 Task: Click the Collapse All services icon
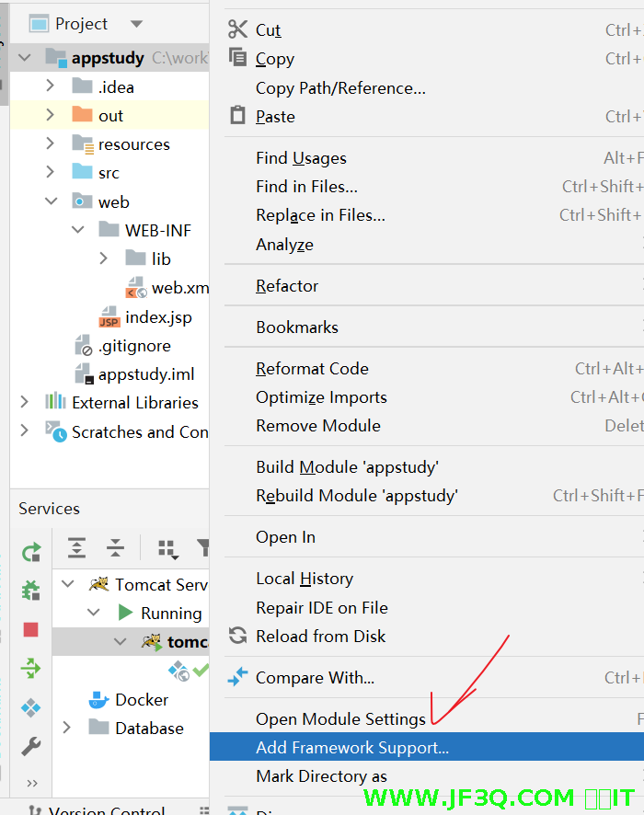coord(115,548)
